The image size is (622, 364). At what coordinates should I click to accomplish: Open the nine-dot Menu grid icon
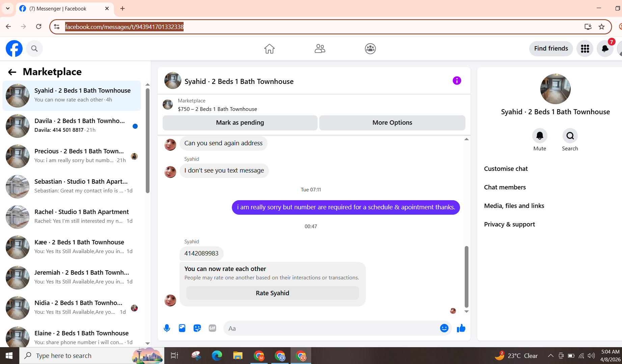click(585, 49)
